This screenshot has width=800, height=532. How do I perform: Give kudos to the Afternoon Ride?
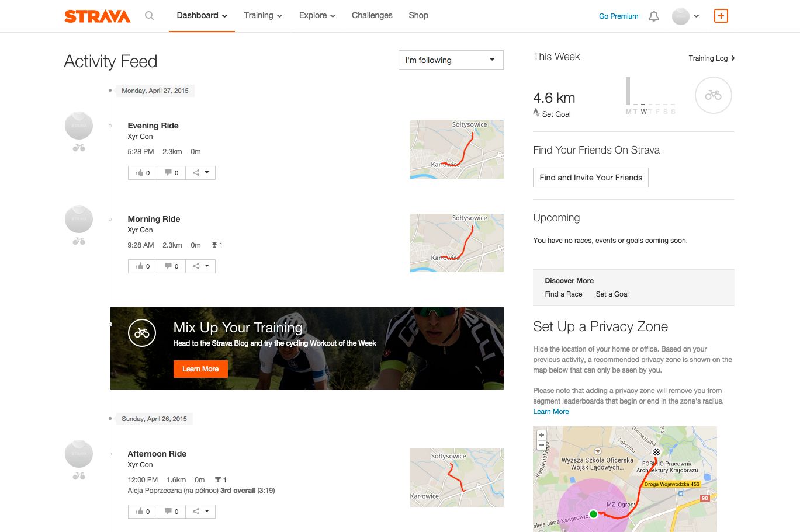pyautogui.click(x=143, y=512)
